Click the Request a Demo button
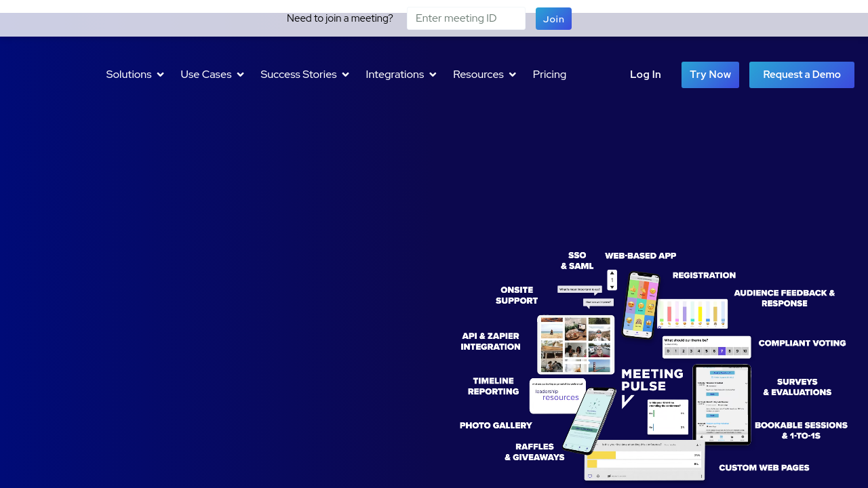868x488 pixels. click(802, 75)
